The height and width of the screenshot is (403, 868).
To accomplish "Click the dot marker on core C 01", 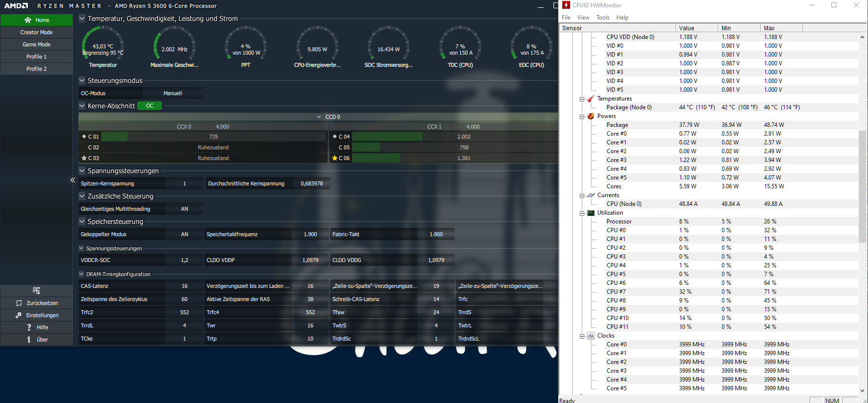I will [84, 137].
